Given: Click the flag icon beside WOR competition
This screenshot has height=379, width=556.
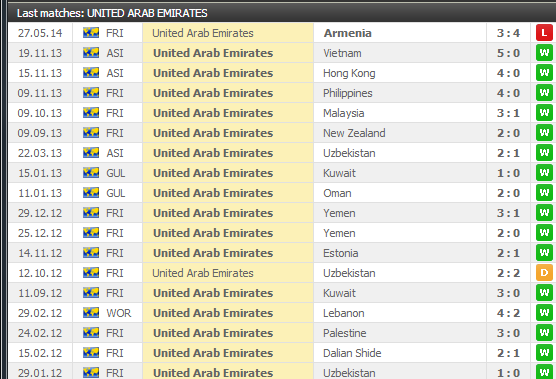Looking at the screenshot, I should pyautogui.click(x=91, y=313).
